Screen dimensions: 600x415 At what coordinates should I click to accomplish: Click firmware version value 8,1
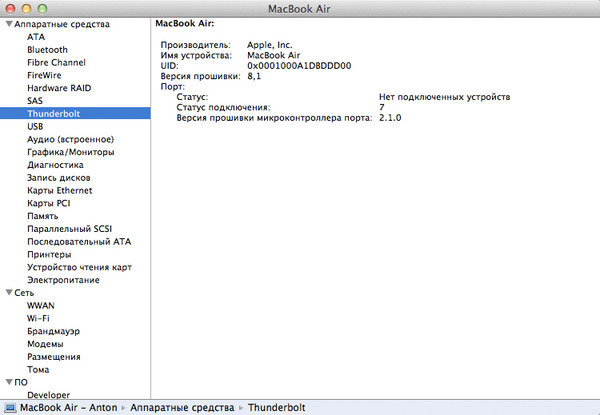254,76
